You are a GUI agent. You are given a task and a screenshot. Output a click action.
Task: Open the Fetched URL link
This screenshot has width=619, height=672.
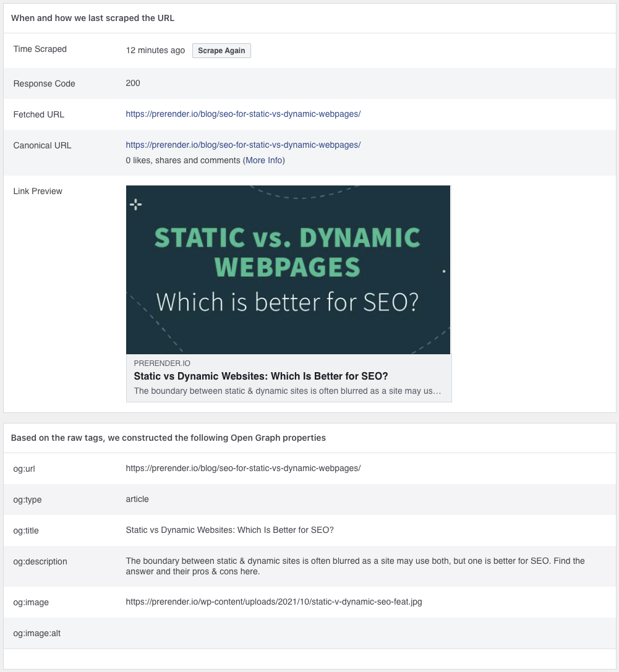pyautogui.click(x=243, y=114)
